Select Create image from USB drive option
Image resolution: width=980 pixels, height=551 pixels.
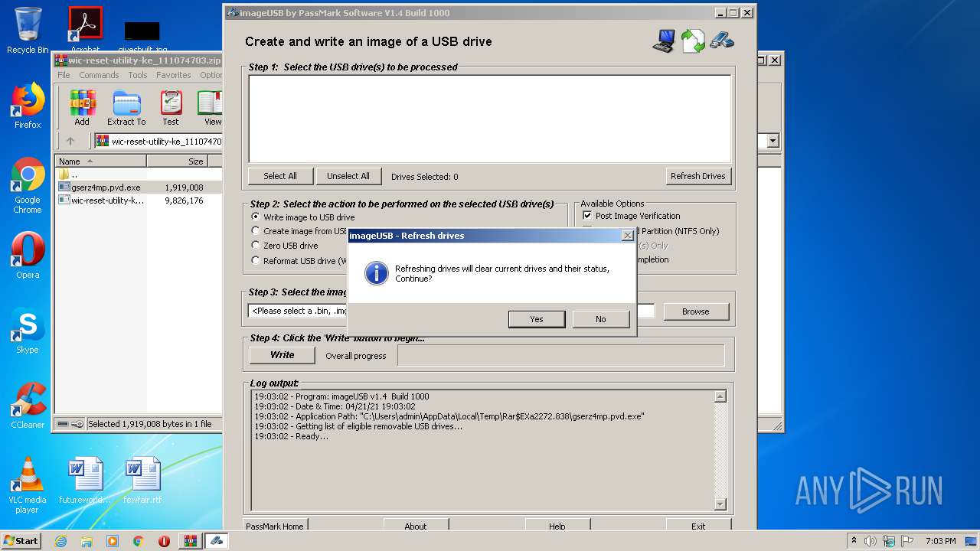[300, 231]
